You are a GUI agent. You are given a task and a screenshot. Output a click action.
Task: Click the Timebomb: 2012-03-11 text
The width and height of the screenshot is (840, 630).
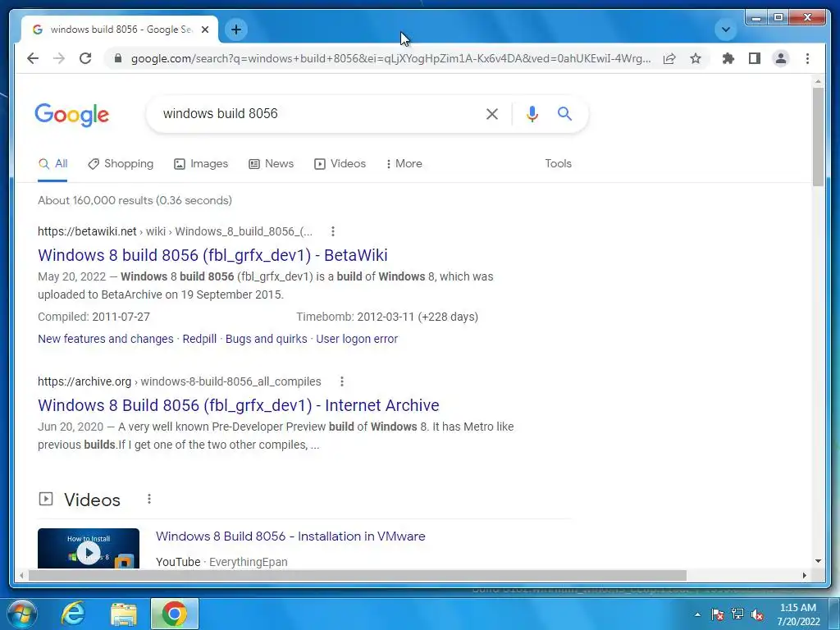click(387, 317)
